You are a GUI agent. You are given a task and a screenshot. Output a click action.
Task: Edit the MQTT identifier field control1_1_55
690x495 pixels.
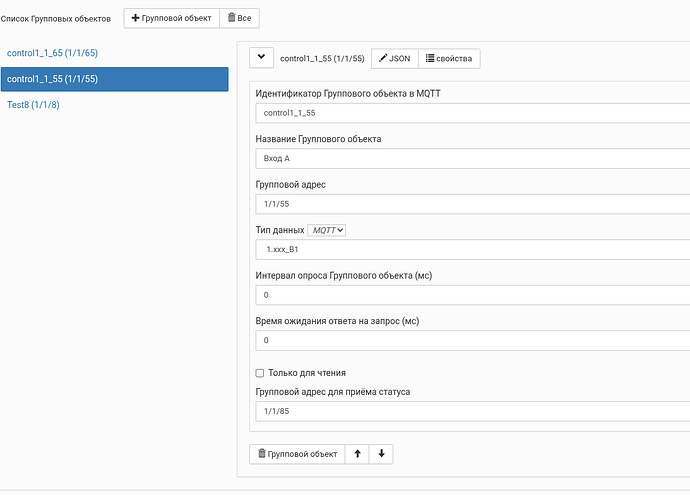473,113
